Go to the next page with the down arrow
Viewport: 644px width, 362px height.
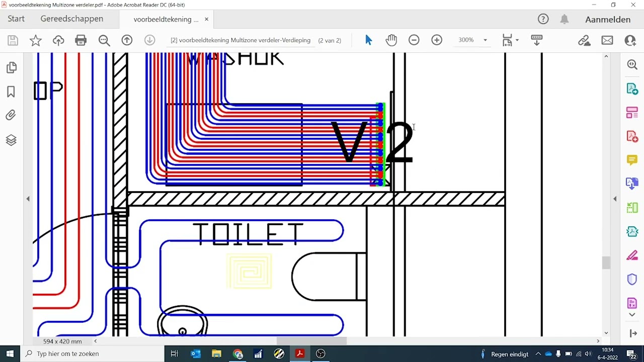tap(149, 40)
